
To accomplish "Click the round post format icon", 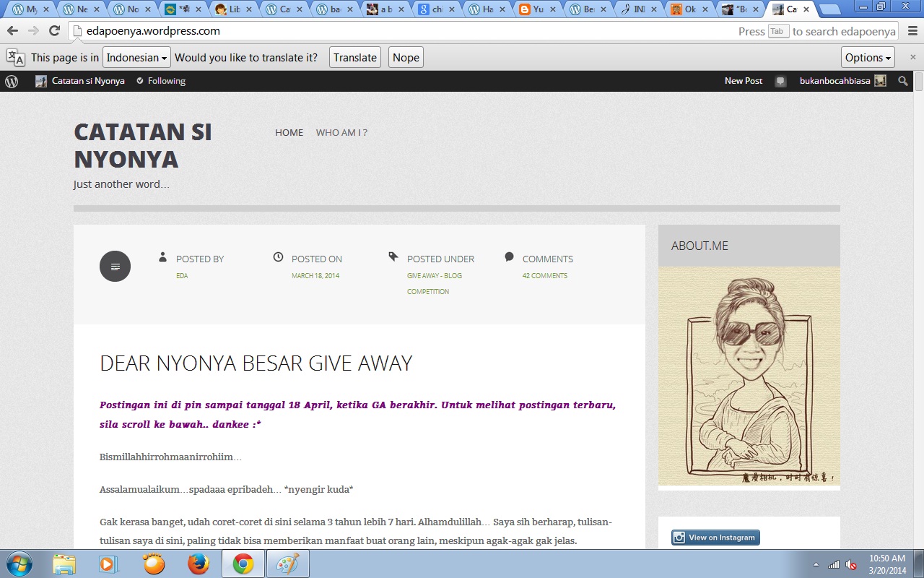I will click(x=115, y=267).
